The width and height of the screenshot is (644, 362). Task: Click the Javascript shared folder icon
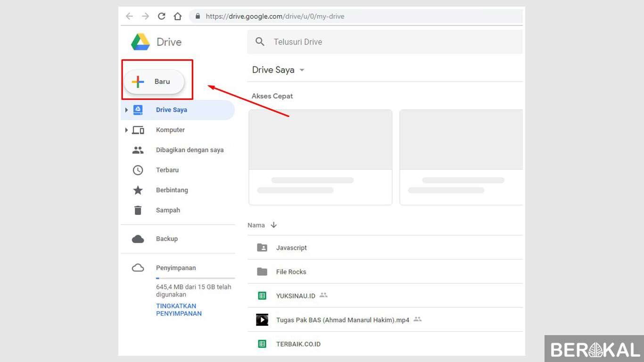coord(262,247)
